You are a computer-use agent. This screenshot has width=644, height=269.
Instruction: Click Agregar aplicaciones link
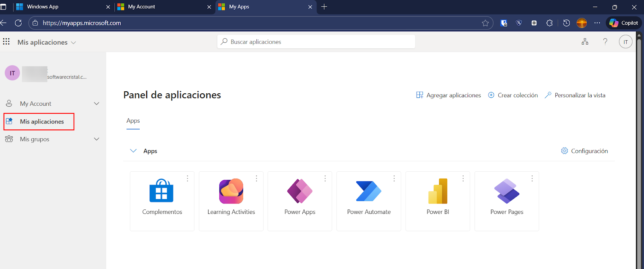coord(448,95)
